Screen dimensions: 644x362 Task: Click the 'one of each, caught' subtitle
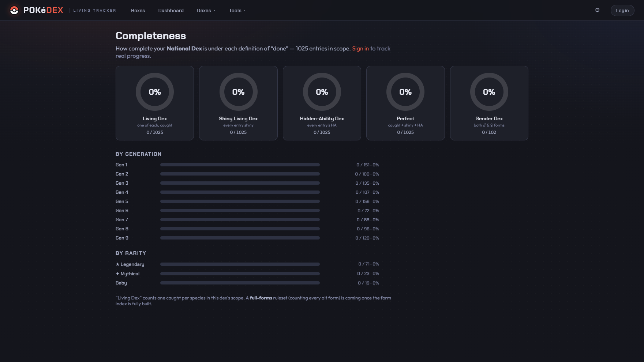pyautogui.click(x=155, y=125)
